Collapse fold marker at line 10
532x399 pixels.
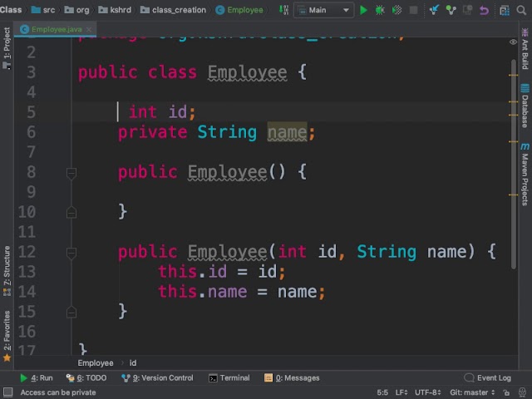pos(71,213)
